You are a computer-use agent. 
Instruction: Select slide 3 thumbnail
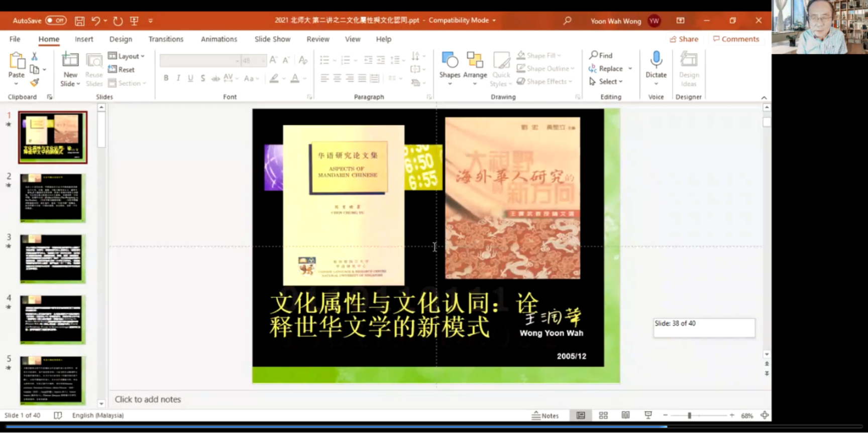pyautogui.click(x=51, y=258)
